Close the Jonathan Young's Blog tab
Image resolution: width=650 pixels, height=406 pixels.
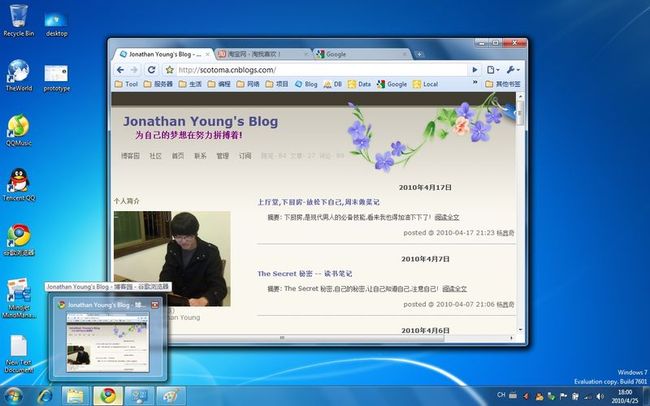[208, 54]
